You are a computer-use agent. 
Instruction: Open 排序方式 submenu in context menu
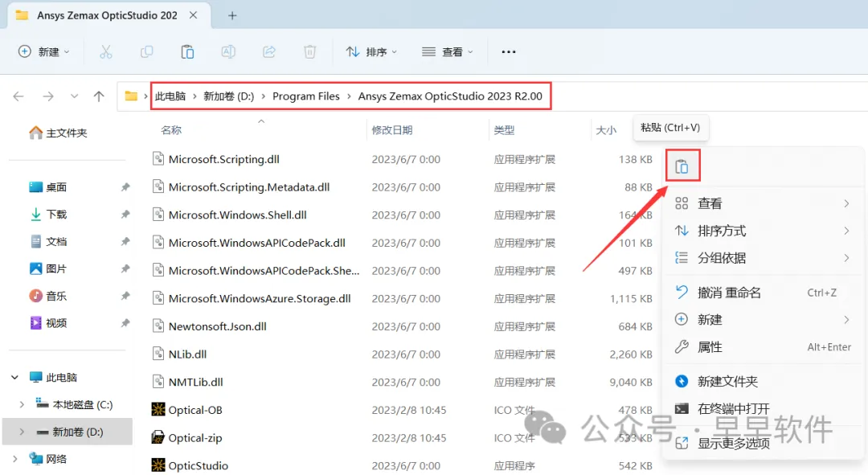[x=762, y=231]
